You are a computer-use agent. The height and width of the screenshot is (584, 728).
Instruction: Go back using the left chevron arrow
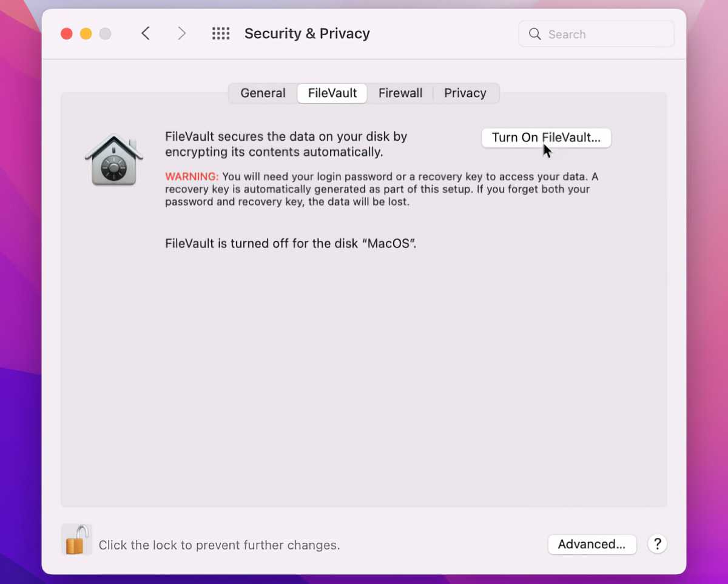pyautogui.click(x=146, y=33)
